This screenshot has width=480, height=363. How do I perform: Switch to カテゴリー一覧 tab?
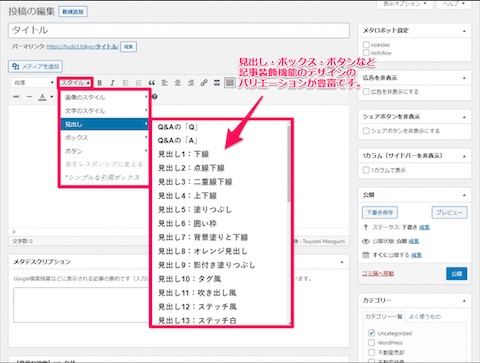click(x=384, y=316)
